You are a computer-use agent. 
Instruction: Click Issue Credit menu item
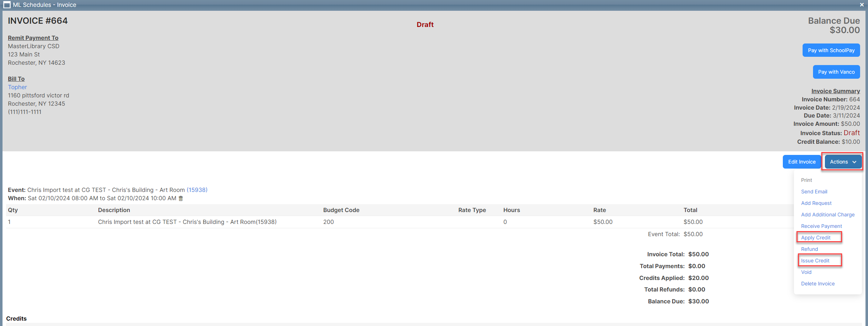(x=815, y=261)
